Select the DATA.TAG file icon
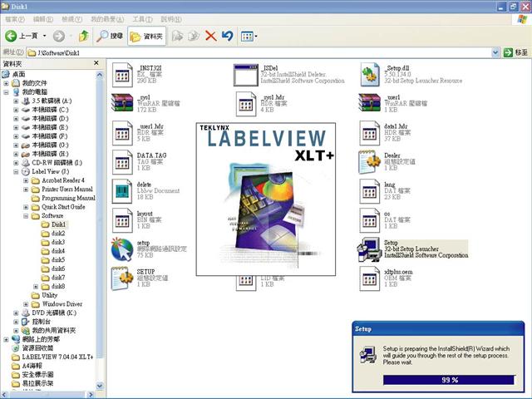This screenshot has height=399, width=532. [122, 162]
